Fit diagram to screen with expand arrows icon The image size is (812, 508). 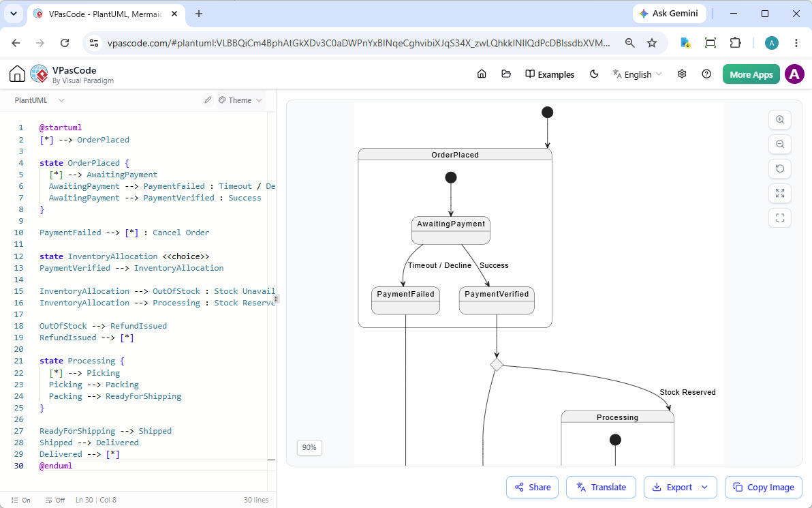click(780, 194)
